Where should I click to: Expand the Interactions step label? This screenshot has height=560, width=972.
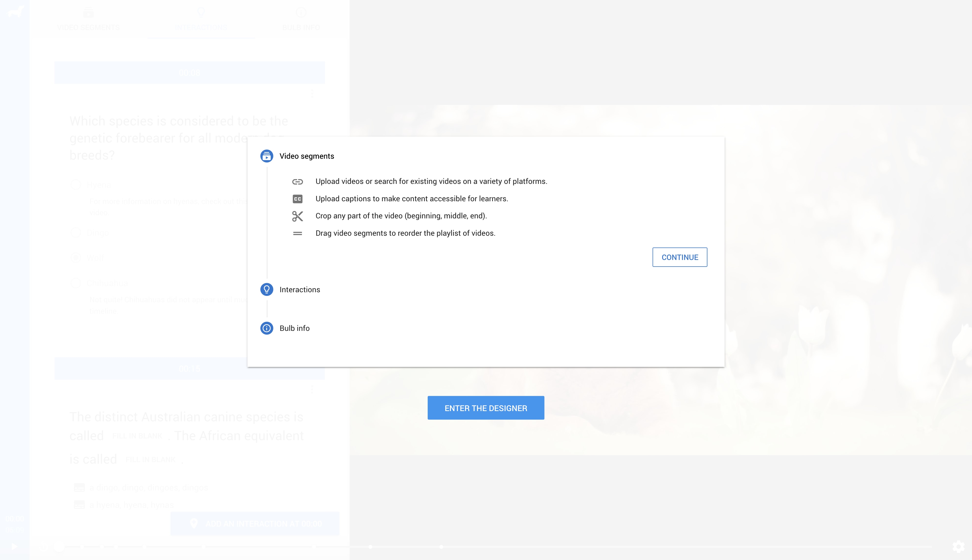(x=300, y=289)
